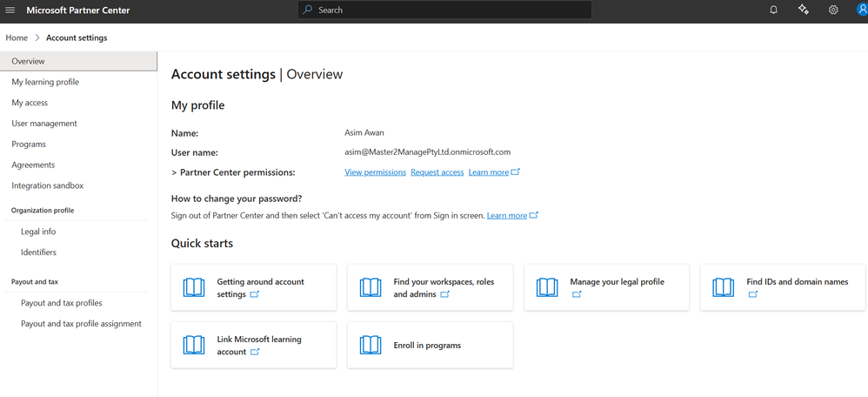This screenshot has width=868, height=397.
Task: Click the magnifier icon in Search
Action: tap(309, 10)
